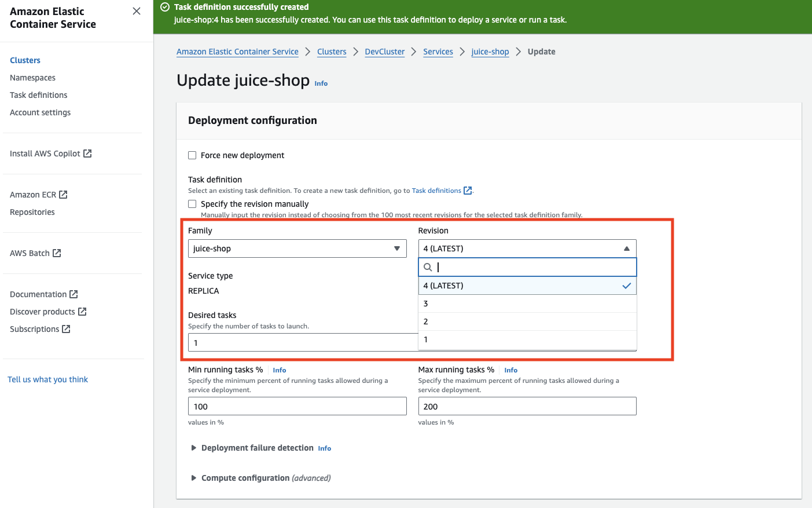The width and height of the screenshot is (812, 508).
Task: Click external link icon beside Discover products
Action: click(82, 312)
